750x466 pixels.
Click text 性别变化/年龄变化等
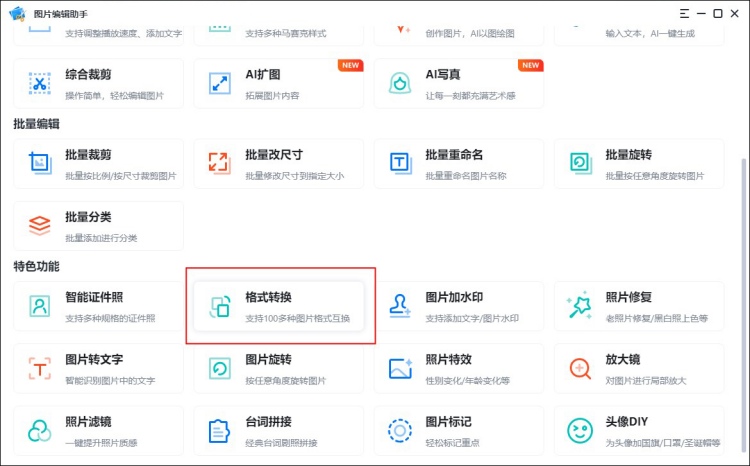(x=467, y=381)
